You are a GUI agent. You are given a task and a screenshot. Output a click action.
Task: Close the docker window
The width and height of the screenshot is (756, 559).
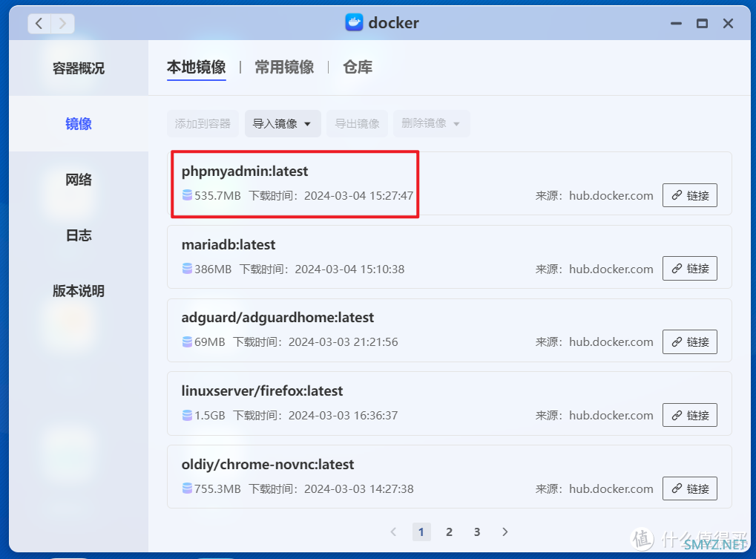point(728,23)
